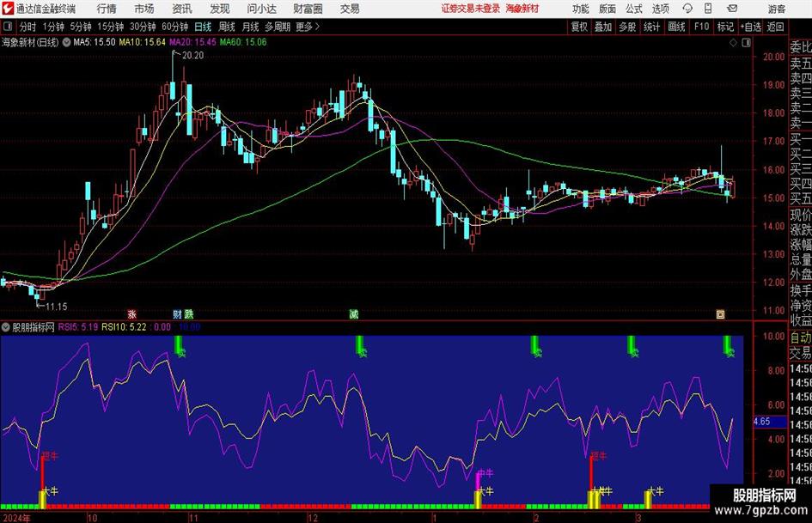The height and width of the screenshot is (523, 812).
Task: Select the 1分钟 period tab
Action: 53,27
